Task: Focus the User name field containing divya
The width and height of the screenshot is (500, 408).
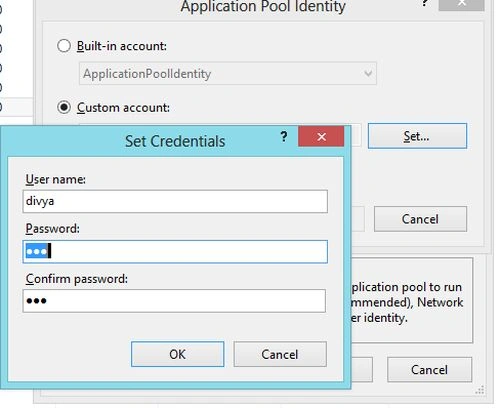Action: coord(175,201)
